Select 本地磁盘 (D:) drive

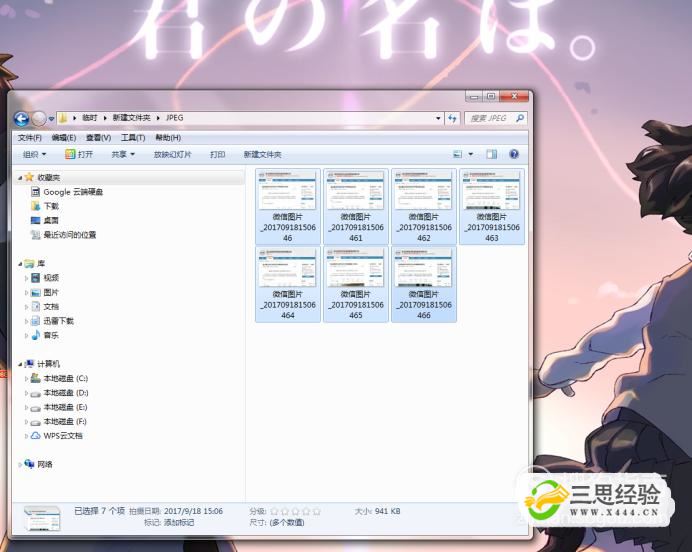[x=66, y=393]
